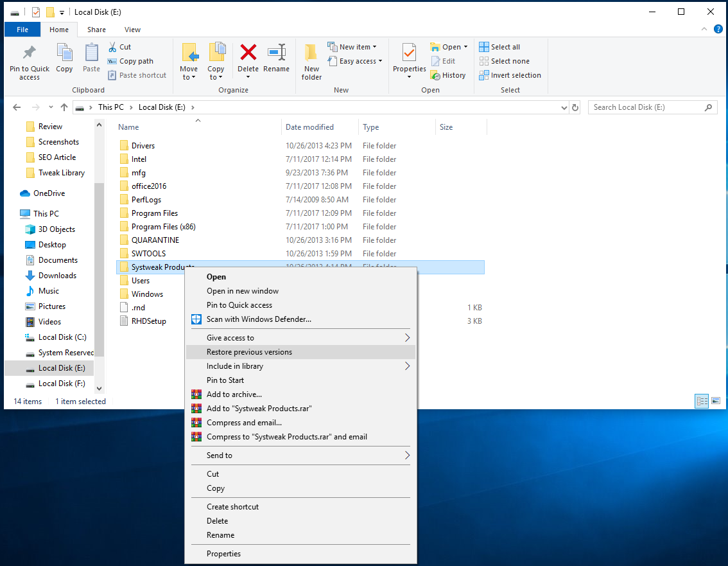Click the Rename ribbon icon
The image size is (728, 566).
tap(276, 52)
